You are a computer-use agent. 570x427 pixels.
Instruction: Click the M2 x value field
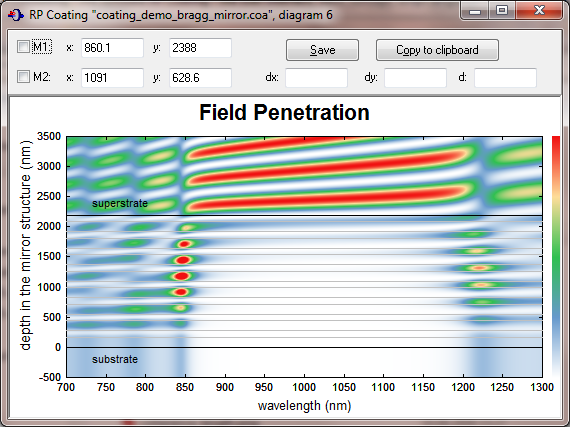(112, 77)
